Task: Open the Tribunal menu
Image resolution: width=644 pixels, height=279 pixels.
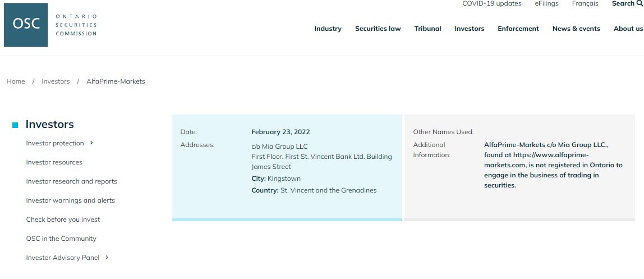Action: (427, 29)
